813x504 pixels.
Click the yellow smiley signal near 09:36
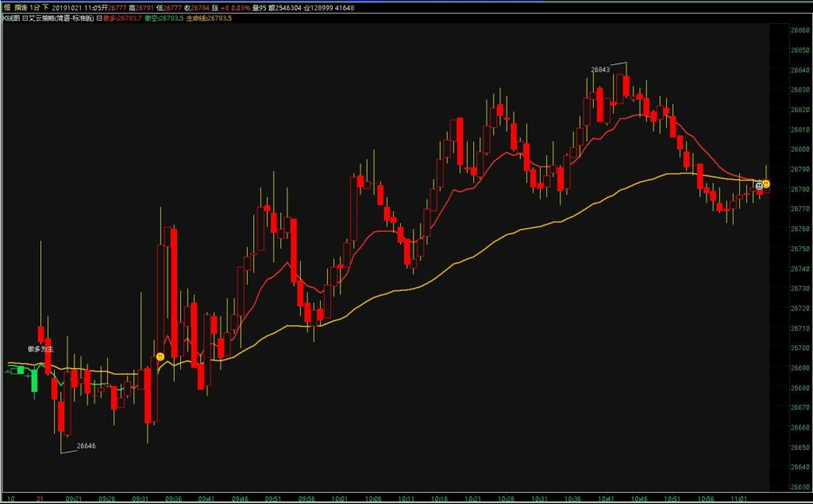point(161,357)
